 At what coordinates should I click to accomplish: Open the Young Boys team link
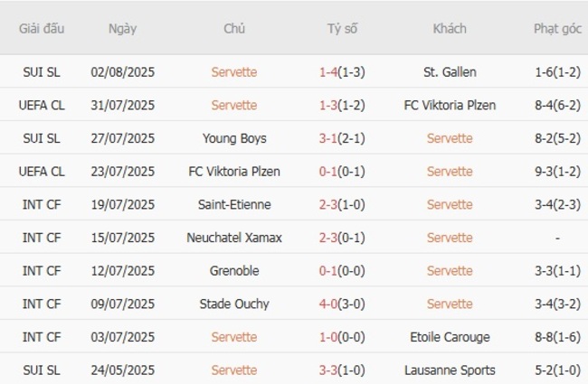coord(233,138)
